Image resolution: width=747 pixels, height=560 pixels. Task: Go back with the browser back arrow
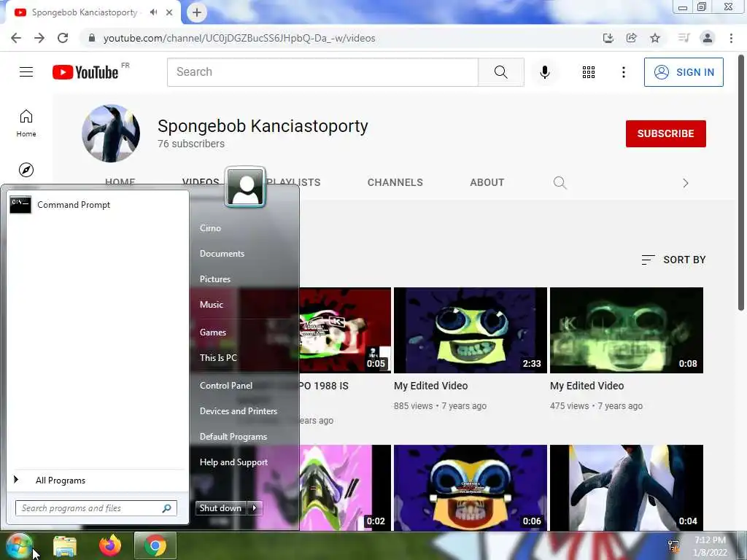16,38
